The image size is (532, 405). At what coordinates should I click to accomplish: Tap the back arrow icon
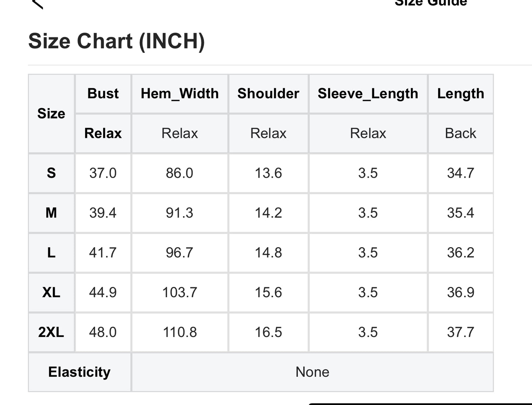(38, 4)
